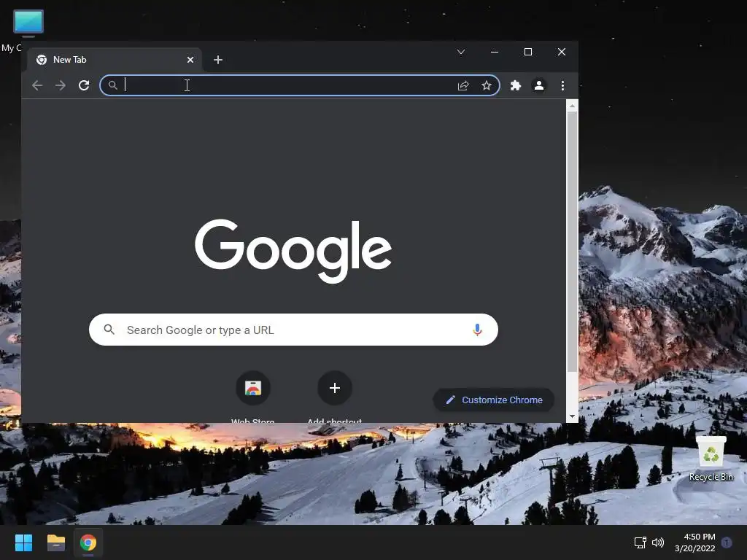Viewport: 747px width, 560px height.
Task: Click Customize Chrome button
Action: click(x=494, y=400)
